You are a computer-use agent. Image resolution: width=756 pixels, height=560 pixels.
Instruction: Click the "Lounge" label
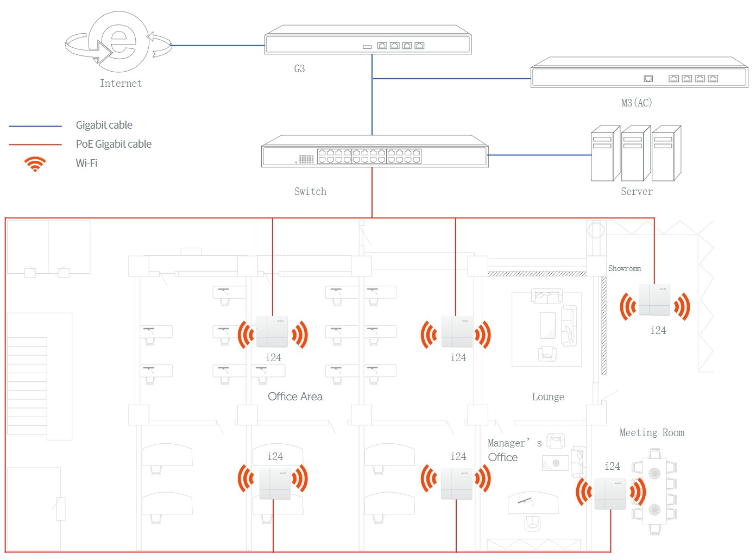coord(548,398)
